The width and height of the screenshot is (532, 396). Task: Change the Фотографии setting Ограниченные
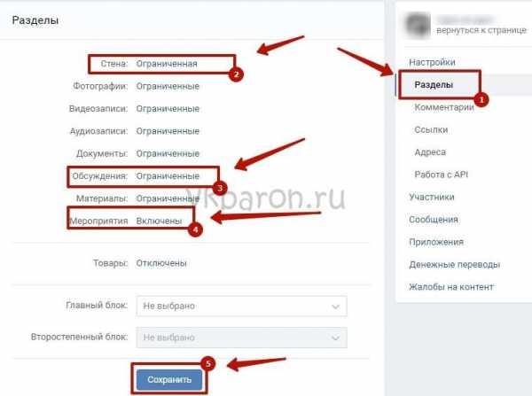[168, 86]
